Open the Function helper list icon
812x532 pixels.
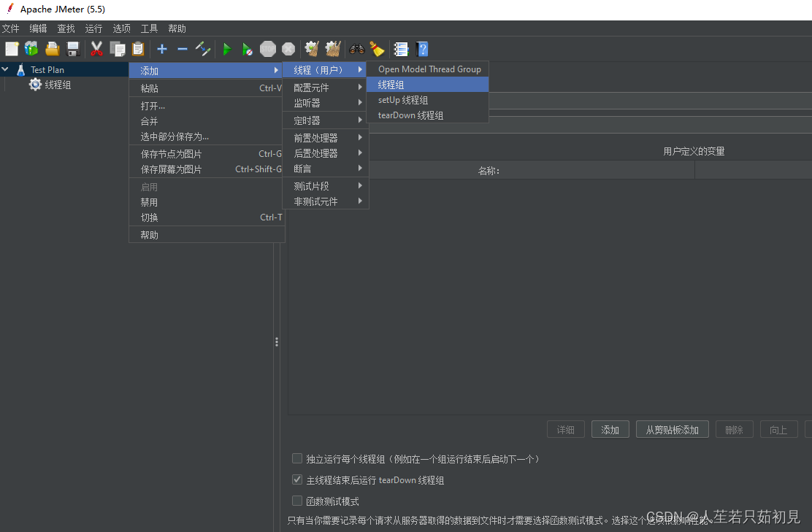(x=401, y=49)
